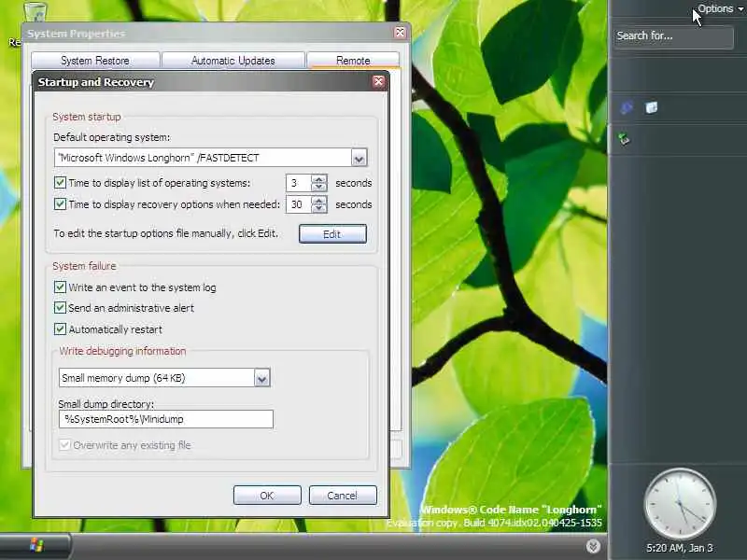Open the Recycle Bin desktop icon
747x560 pixels.
coord(35,11)
